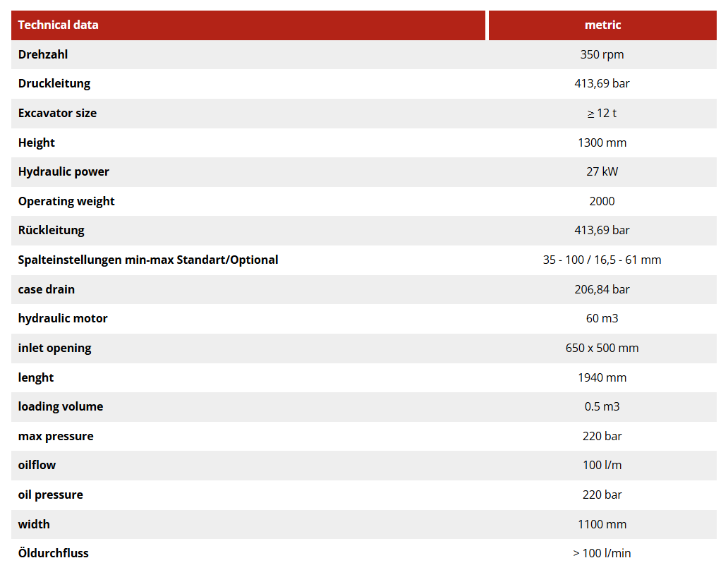This screenshot has height=582, width=728.
Task: Click the '1100 mm' value
Action: (602, 524)
